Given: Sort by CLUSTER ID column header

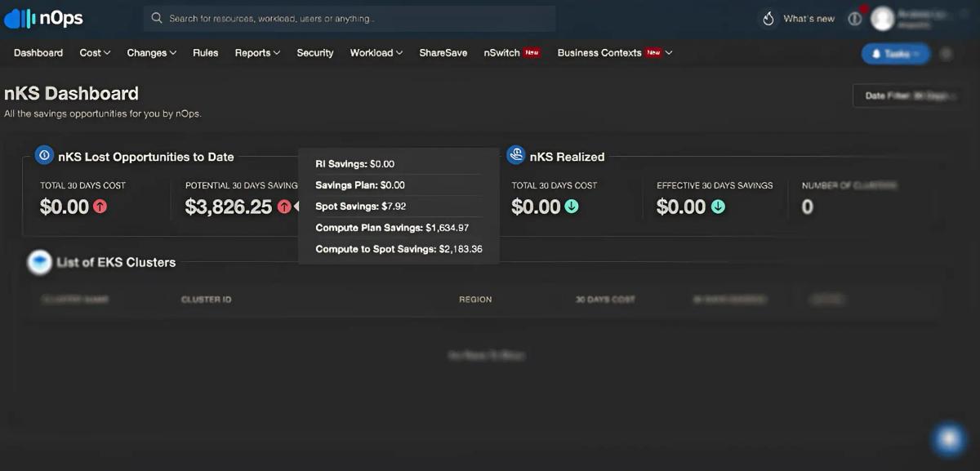Looking at the screenshot, I should (x=206, y=300).
